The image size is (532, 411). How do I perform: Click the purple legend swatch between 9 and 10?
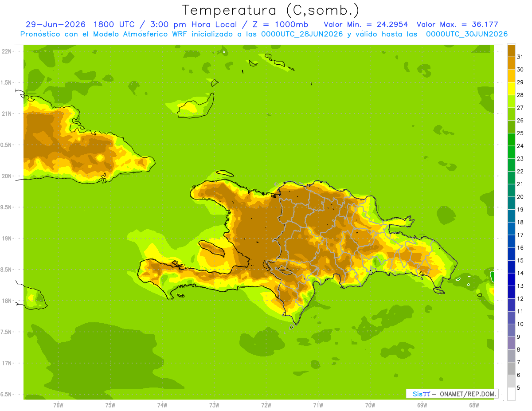[x=511, y=330]
